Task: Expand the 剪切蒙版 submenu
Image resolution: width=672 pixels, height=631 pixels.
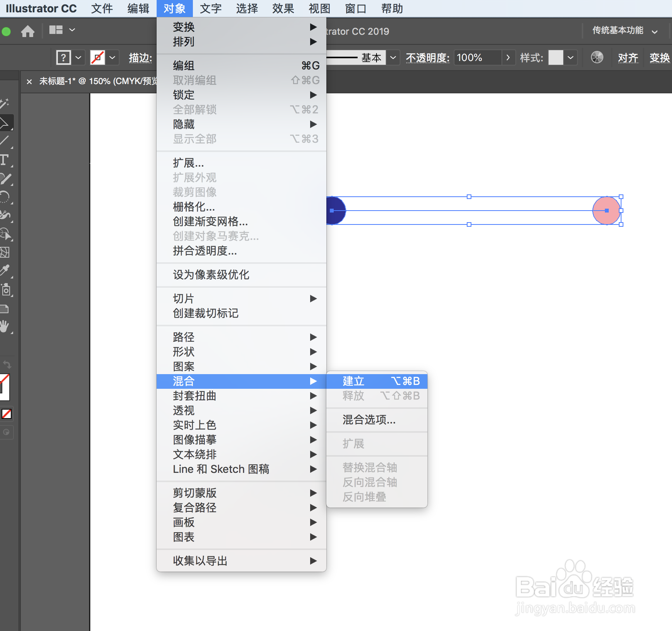Action: pyautogui.click(x=241, y=493)
